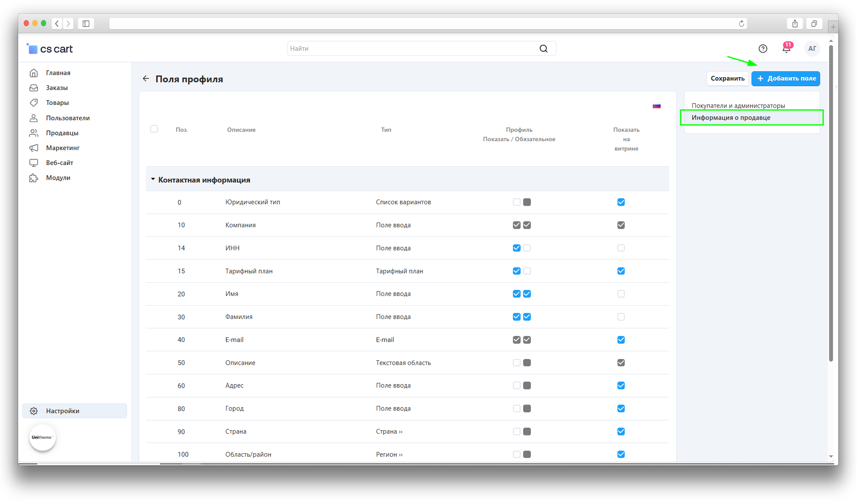
Task: Click the Unitheme round logo
Action: (42, 437)
